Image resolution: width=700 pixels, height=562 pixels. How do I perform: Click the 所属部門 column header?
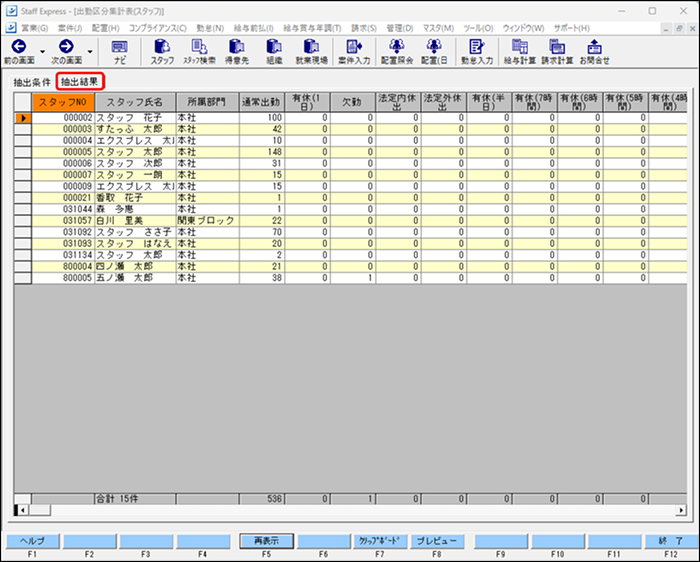(x=208, y=102)
